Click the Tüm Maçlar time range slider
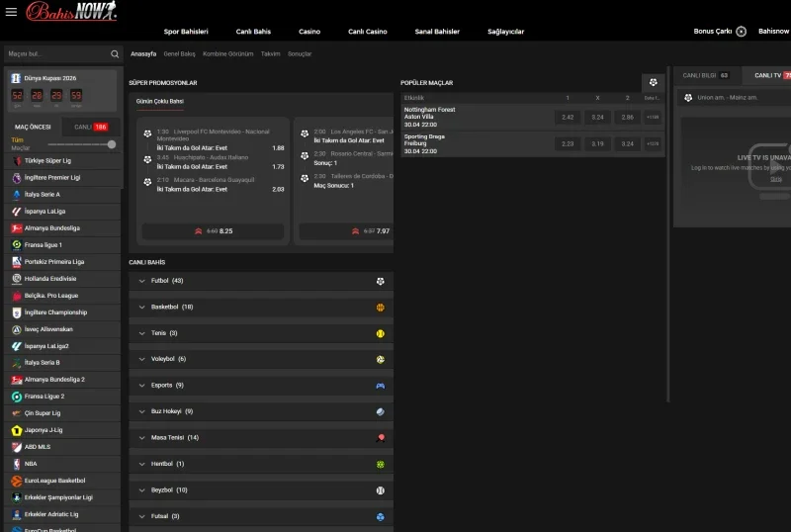The width and height of the screenshot is (791, 532). pyautogui.click(x=81, y=144)
